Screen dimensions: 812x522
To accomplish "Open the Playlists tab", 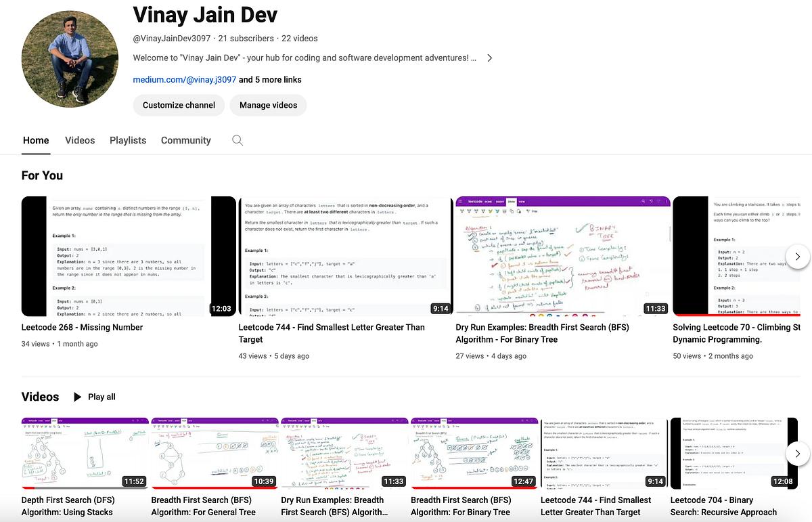I will (127, 140).
